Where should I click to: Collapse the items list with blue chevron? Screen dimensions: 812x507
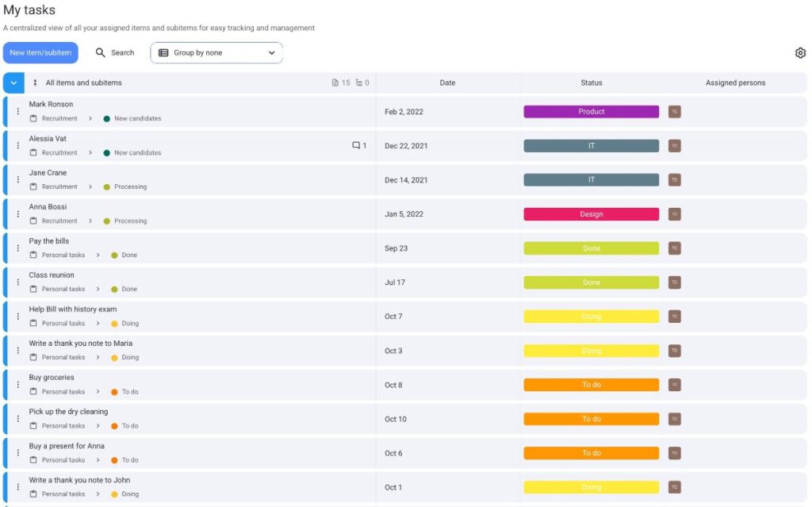point(13,83)
